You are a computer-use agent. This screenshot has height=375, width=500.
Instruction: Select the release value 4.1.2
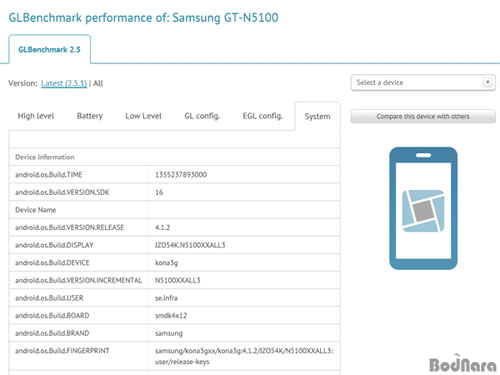(162, 228)
